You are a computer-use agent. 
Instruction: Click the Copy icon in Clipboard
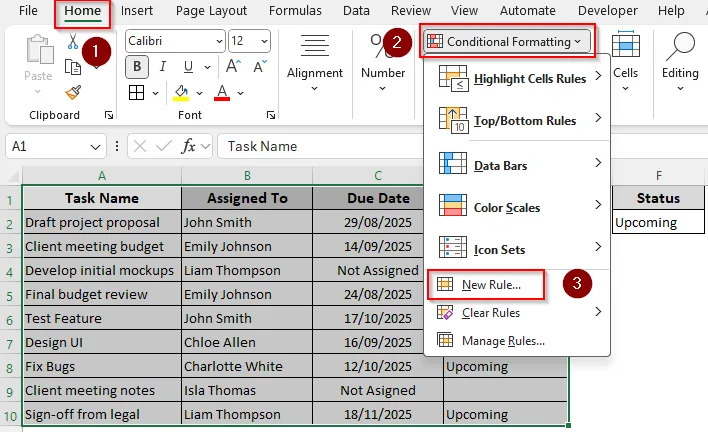click(x=73, y=67)
